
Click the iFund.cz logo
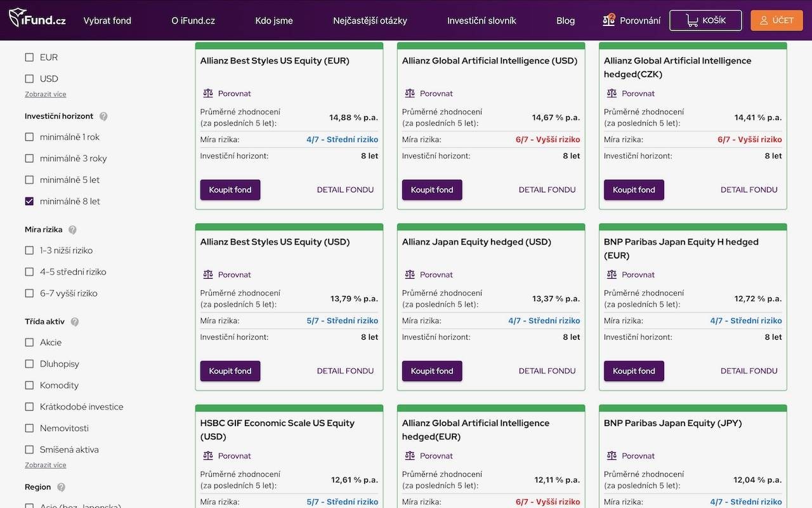[37, 19]
